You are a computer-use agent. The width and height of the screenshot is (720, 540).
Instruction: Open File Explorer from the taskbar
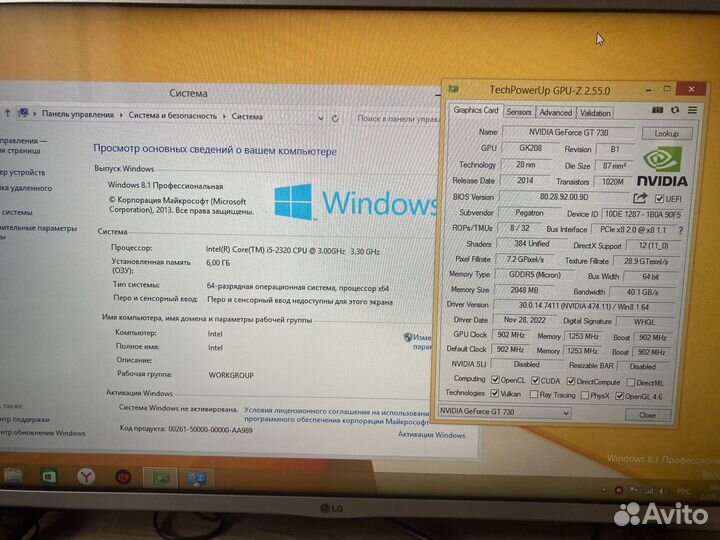tap(12, 477)
